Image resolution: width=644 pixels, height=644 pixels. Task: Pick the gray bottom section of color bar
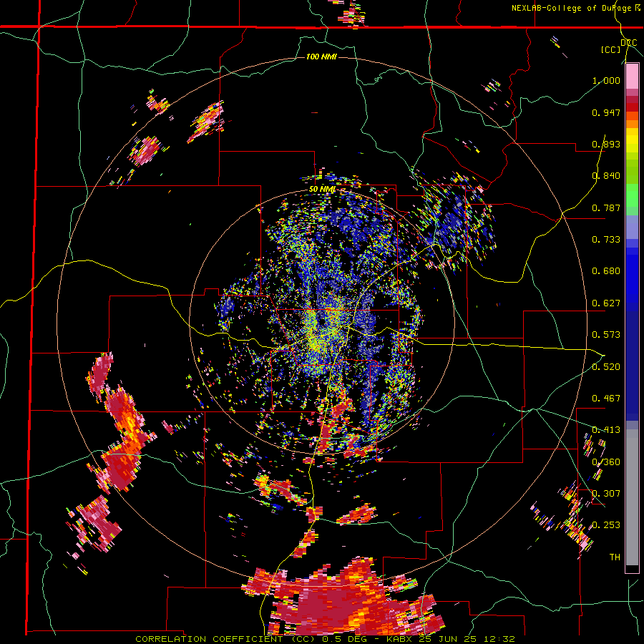click(x=632, y=497)
